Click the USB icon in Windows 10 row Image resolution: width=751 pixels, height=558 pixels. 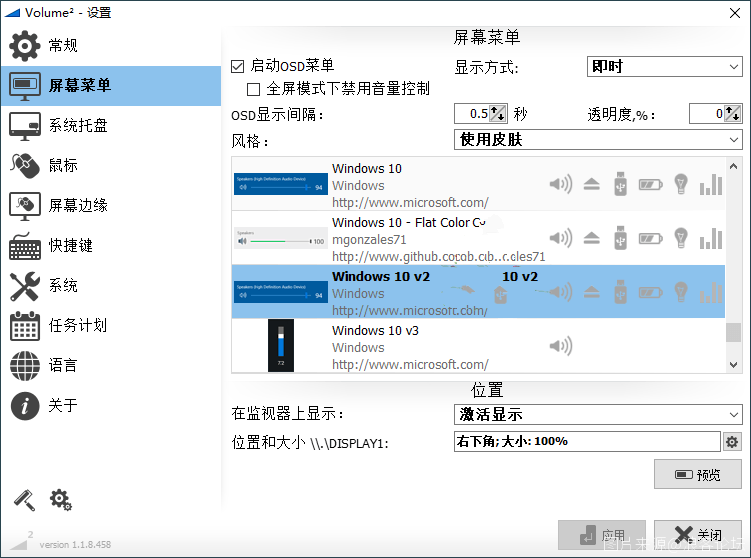click(x=620, y=184)
